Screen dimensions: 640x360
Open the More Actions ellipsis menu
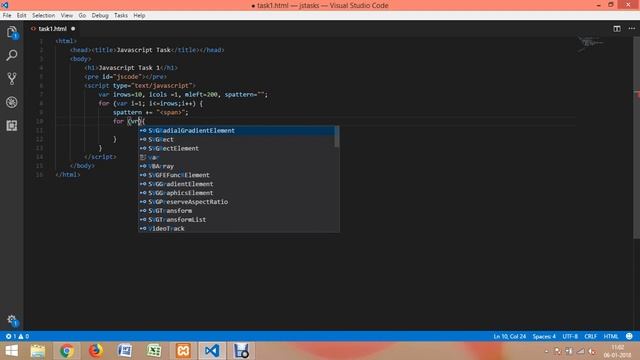[631, 29]
